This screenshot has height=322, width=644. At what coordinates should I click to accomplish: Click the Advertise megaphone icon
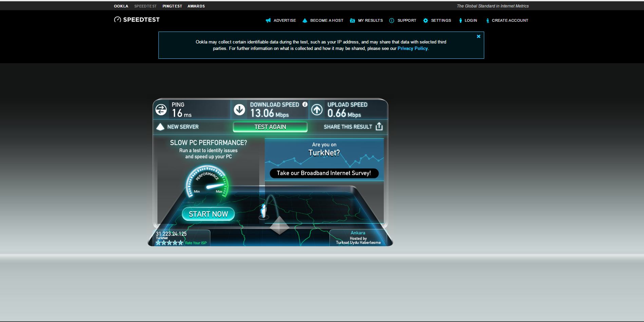point(268,20)
